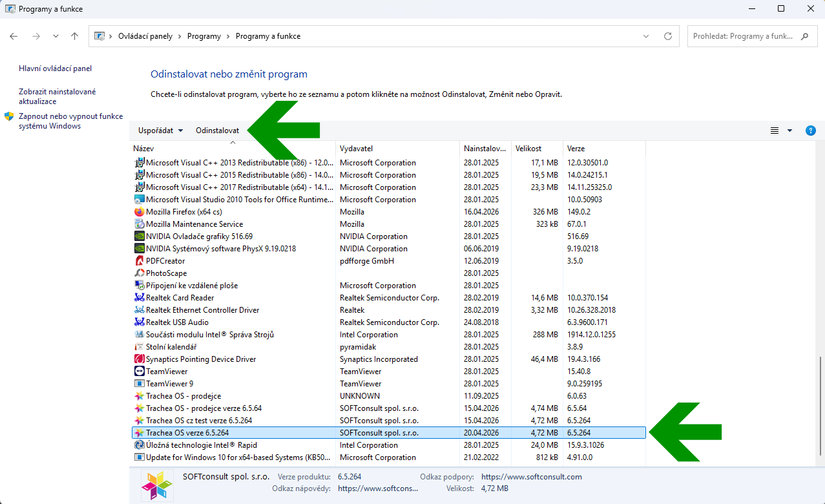Image resolution: width=825 pixels, height=504 pixels.
Task: Refresh the Programy a funkce list
Action: (x=668, y=36)
